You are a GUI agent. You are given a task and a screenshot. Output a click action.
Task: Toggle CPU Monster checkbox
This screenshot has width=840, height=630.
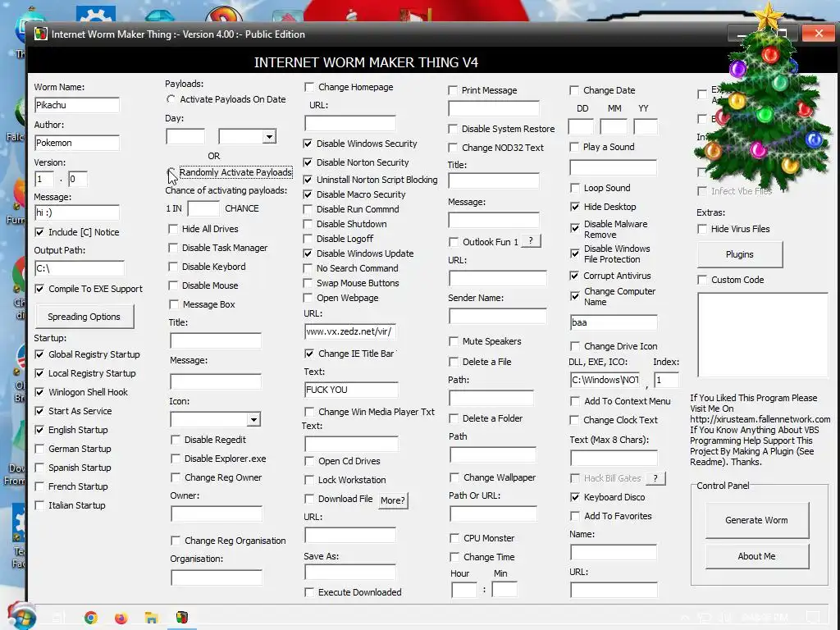point(454,538)
